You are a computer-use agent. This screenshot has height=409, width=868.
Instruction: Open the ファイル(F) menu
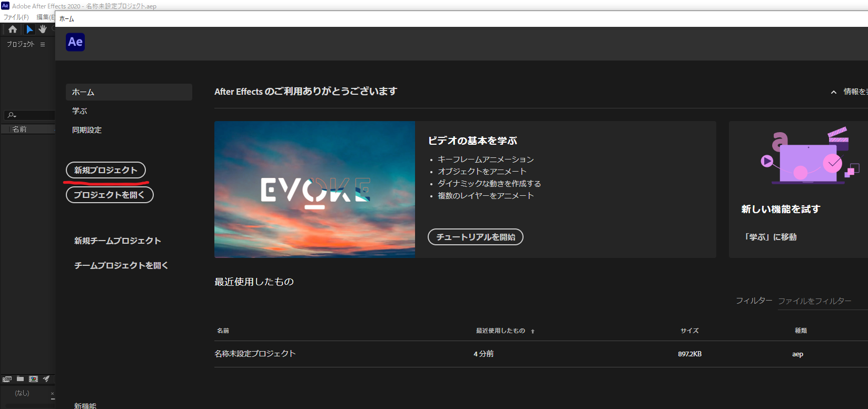tap(16, 17)
